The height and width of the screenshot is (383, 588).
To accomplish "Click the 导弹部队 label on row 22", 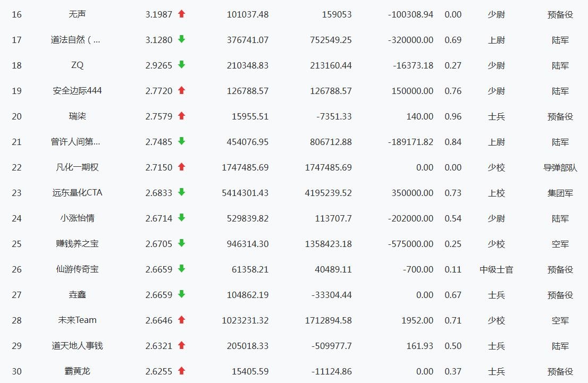I will coord(560,167).
